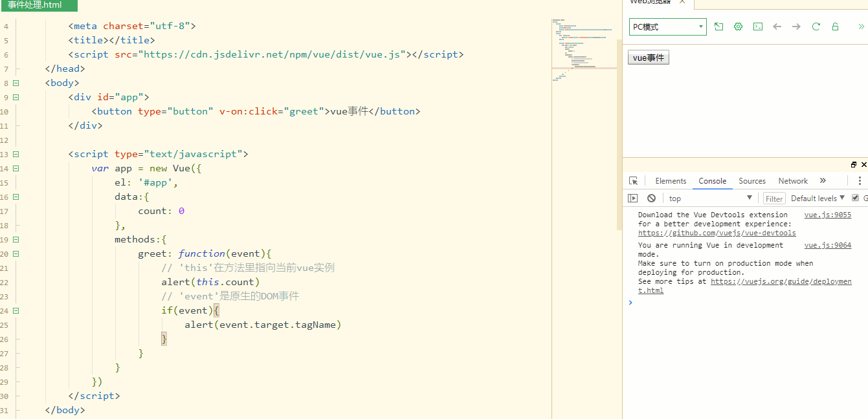
Task: Toggle the checkbox beside Default levels
Action: tap(856, 198)
